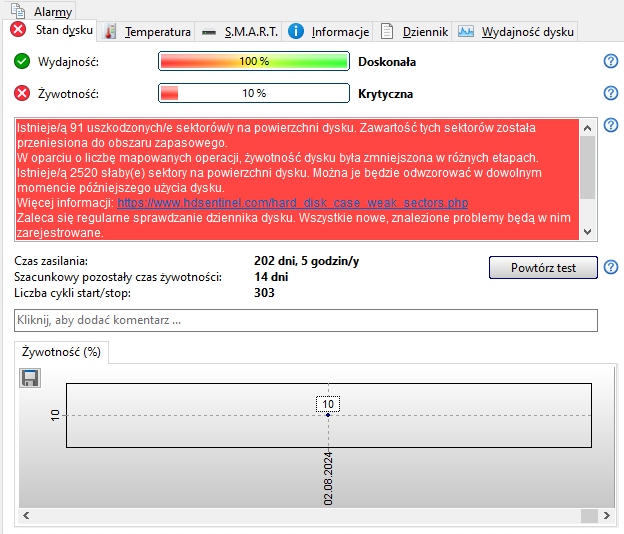The height and width of the screenshot is (534, 624).
Task: Click the Żywotność 10 % progress bar
Action: click(254, 93)
